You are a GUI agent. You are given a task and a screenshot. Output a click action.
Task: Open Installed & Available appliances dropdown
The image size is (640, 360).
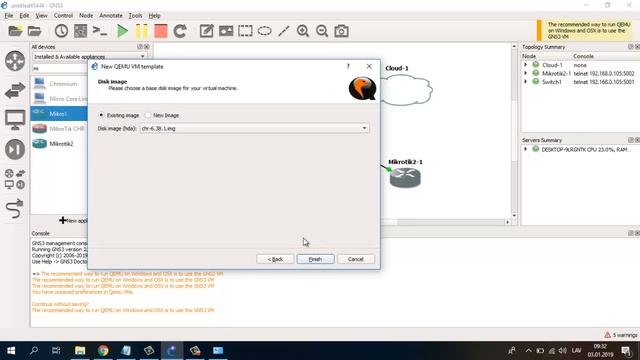tap(89, 56)
